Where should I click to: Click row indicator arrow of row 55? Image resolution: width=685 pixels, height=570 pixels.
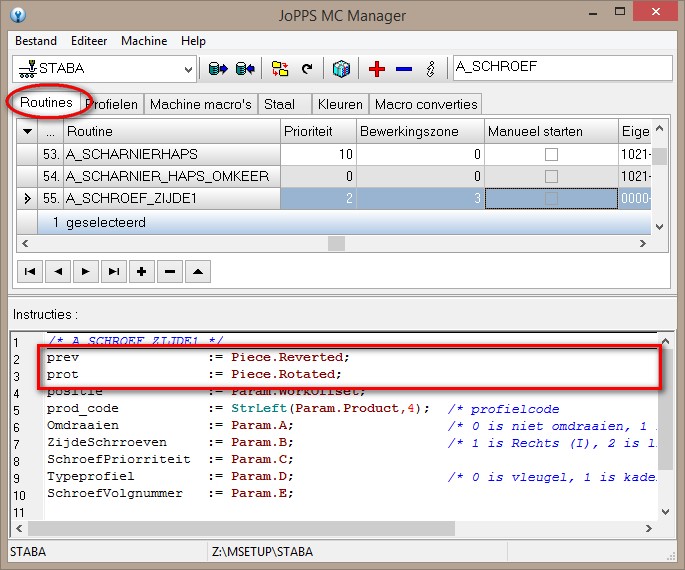pos(27,198)
